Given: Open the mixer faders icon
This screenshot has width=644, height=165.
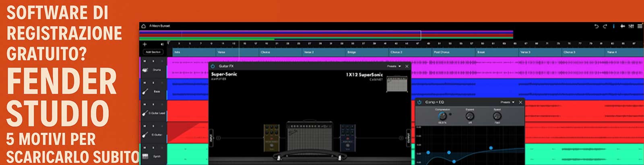Looking at the screenshot, I should pos(631,26).
